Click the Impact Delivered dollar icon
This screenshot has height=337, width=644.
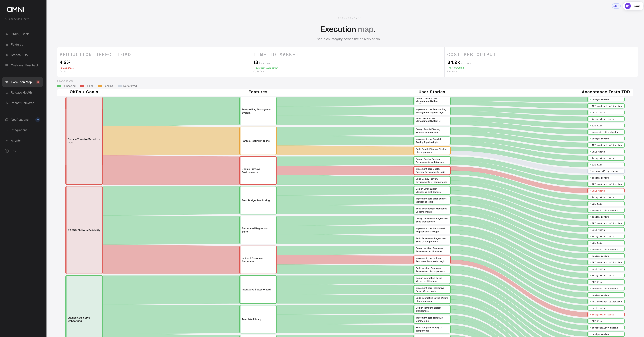pyautogui.click(x=7, y=103)
